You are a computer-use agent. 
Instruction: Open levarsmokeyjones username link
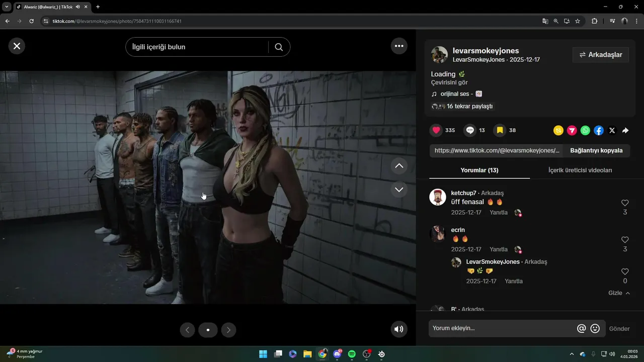486,51
